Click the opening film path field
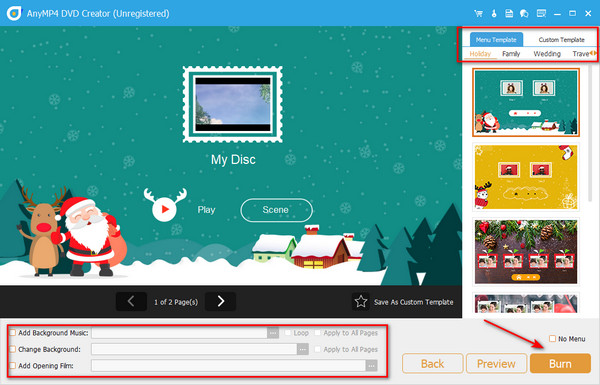This screenshot has height=385, width=600. click(228, 366)
